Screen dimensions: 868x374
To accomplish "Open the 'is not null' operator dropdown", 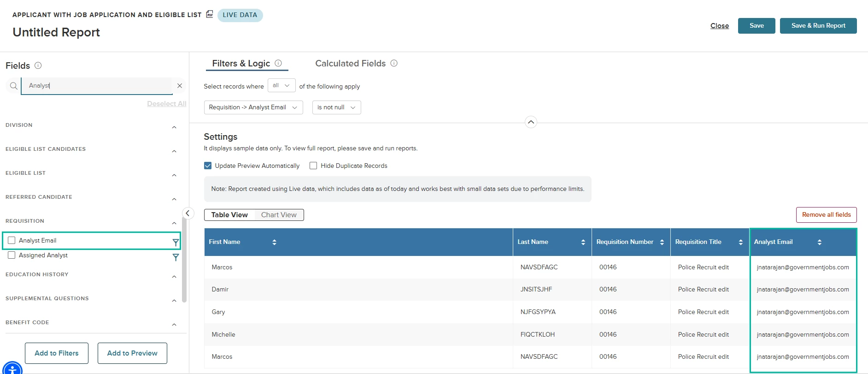I will point(336,107).
